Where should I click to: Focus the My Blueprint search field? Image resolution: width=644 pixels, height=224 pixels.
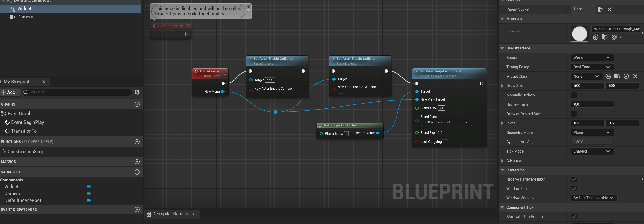(77, 92)
